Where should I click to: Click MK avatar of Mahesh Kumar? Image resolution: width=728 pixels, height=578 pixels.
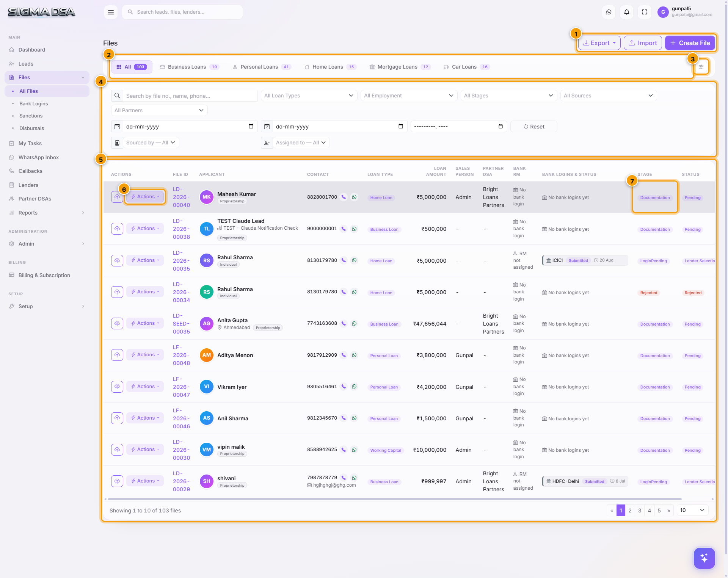(207, 197)
